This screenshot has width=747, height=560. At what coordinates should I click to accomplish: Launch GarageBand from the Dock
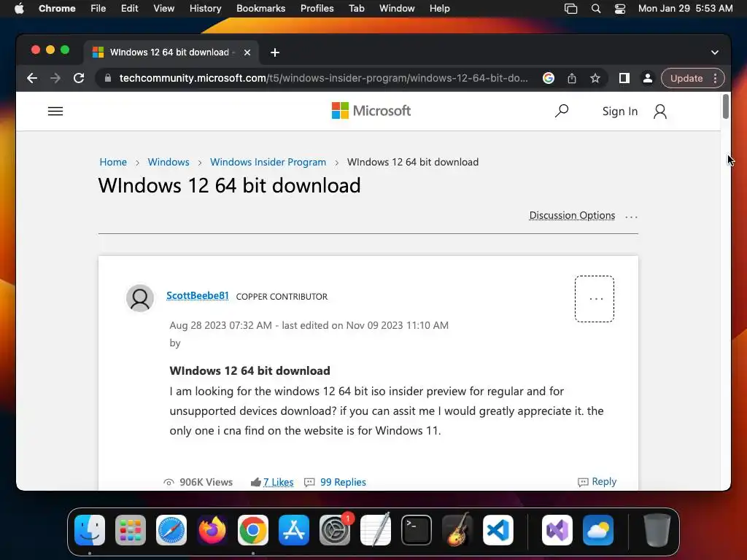(x=457, y=530)
